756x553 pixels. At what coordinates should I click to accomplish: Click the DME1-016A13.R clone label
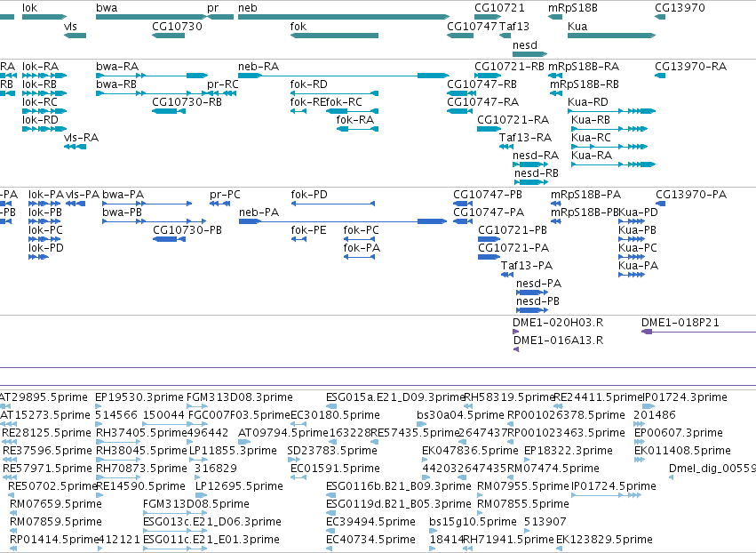click(558, 341)
